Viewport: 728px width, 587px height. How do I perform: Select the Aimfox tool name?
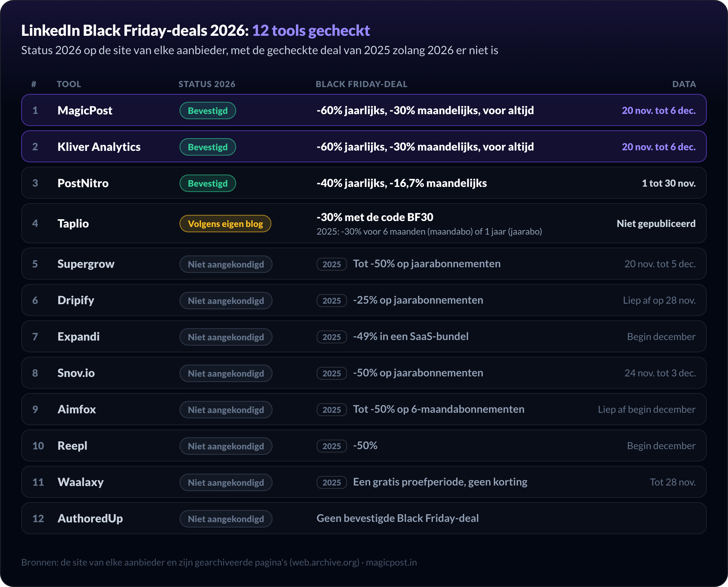tap(76, 409)
